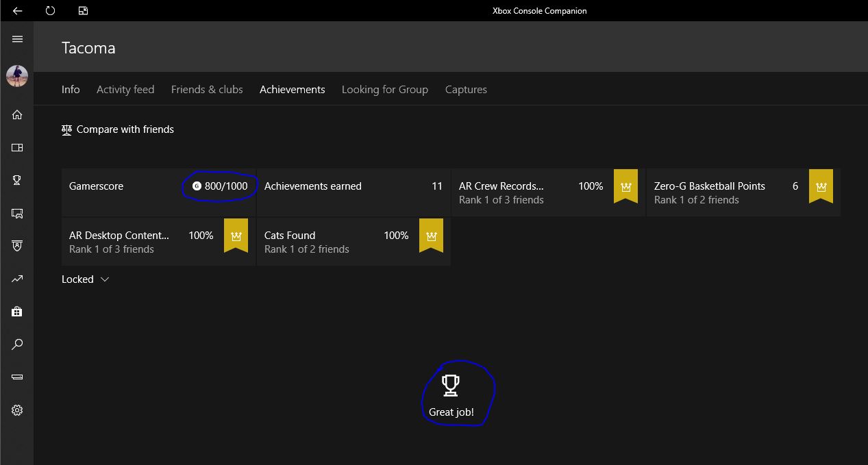Refresh the page with reload icon
Image resolution: width=868 pixels, height=465 pixels.
pyautogui.click(x=50, y=11)
